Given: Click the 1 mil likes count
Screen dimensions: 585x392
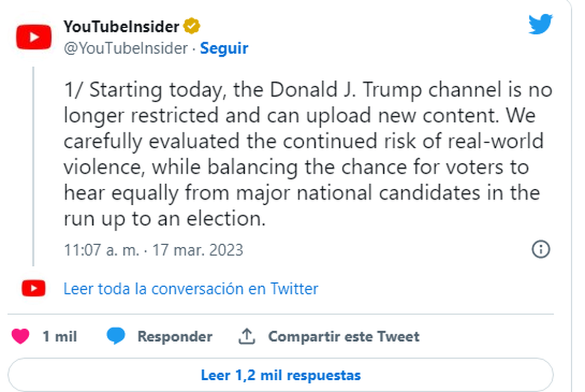Looking at the screenshot, I should pos(59,336).
